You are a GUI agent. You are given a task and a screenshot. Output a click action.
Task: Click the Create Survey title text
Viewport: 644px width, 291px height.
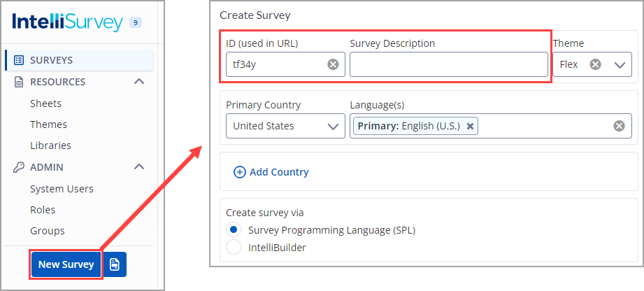[x=255, y=15]
